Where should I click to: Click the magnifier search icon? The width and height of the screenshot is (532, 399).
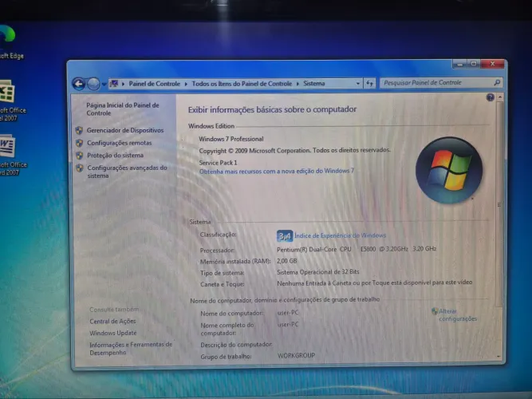497,82
